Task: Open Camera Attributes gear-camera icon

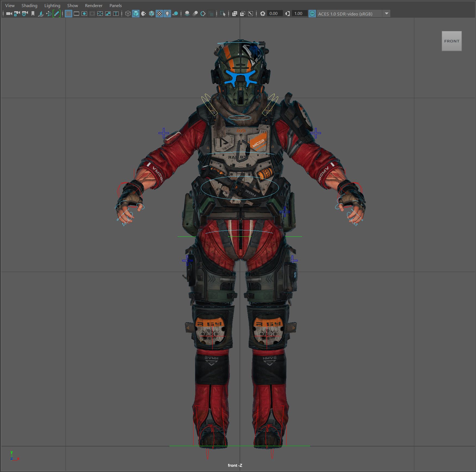Action: (x=25, y=14)
